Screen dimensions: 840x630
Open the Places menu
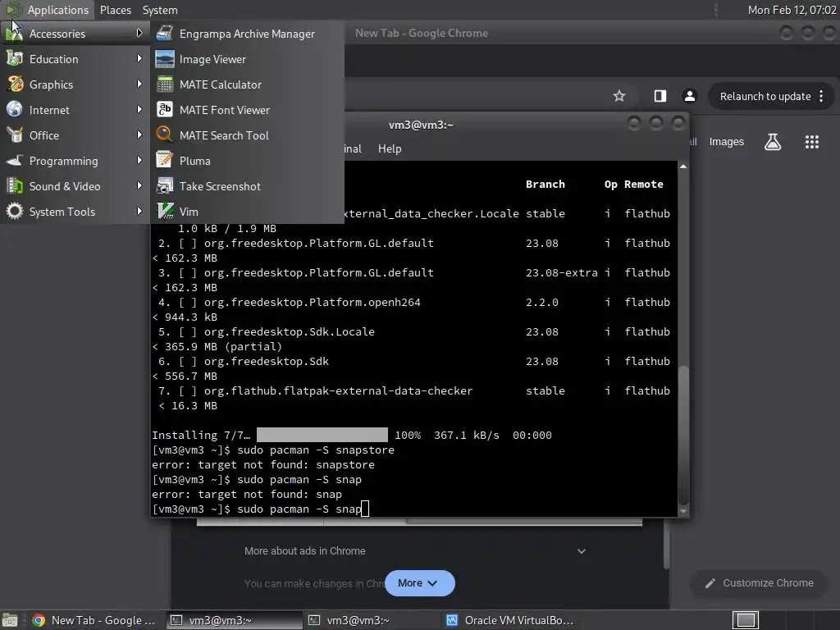tap(115, 10)
